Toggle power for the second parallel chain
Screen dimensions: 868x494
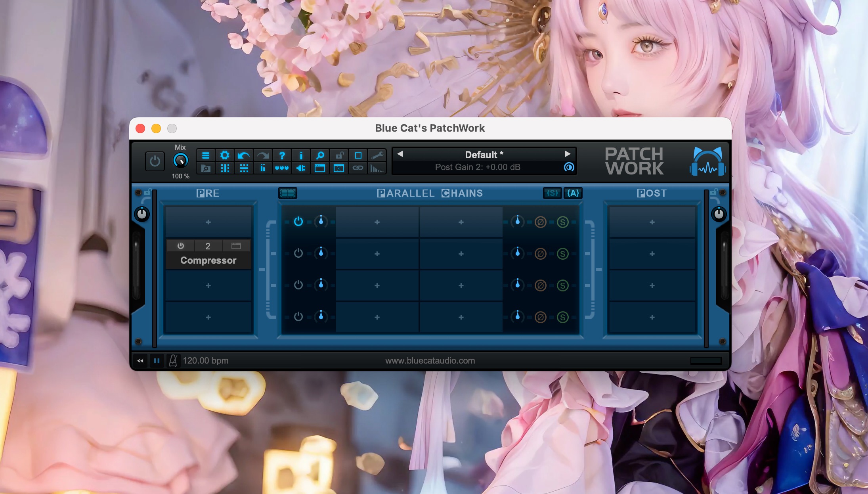pyautogui.click(x=298, y=253)
